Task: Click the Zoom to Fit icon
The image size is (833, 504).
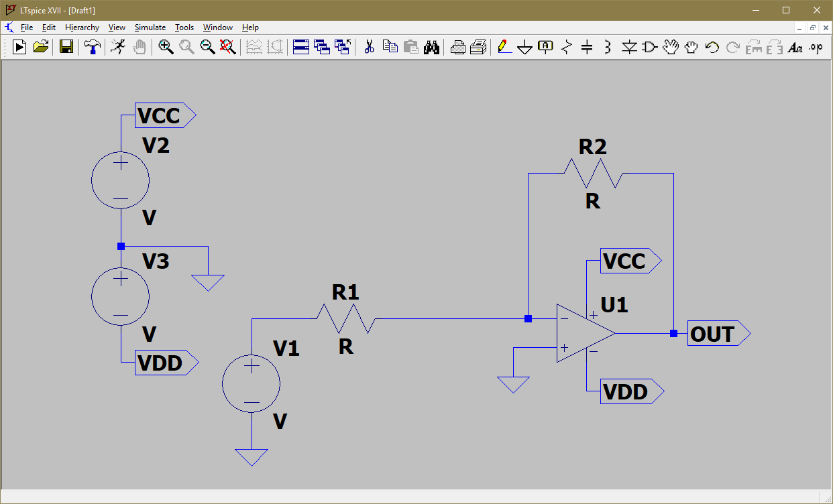Action: tap(228, 47)
